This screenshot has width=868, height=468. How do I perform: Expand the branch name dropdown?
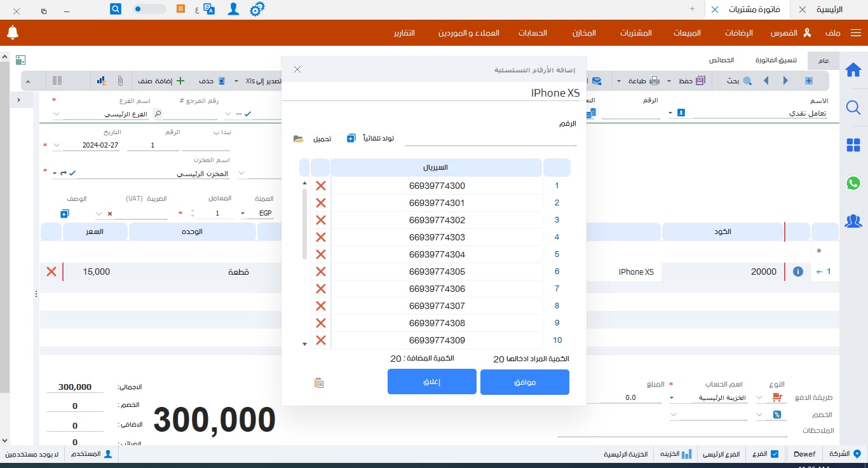57,114
